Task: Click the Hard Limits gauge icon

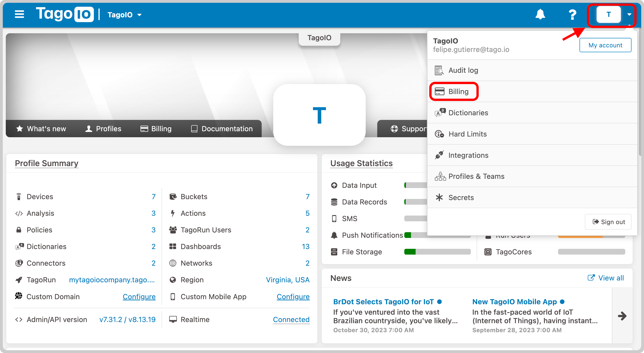Action: pos(439,134)
